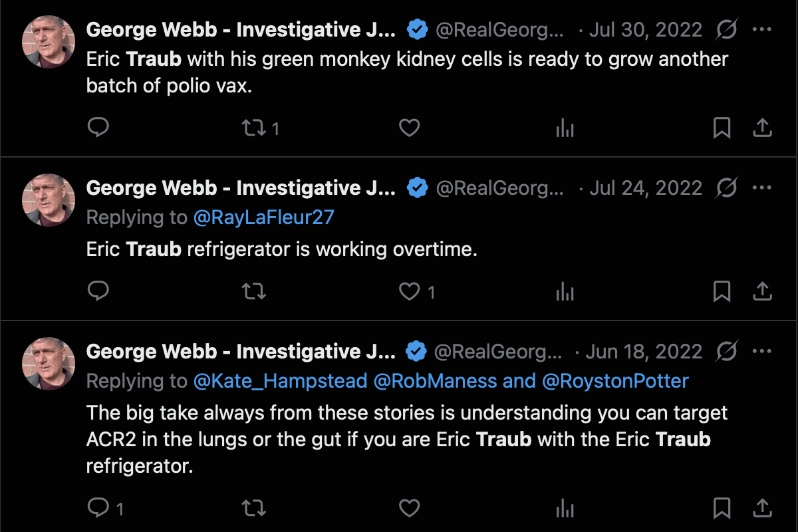Open Grok icon on Jul 24 tweet

click(x=727, y=188)
